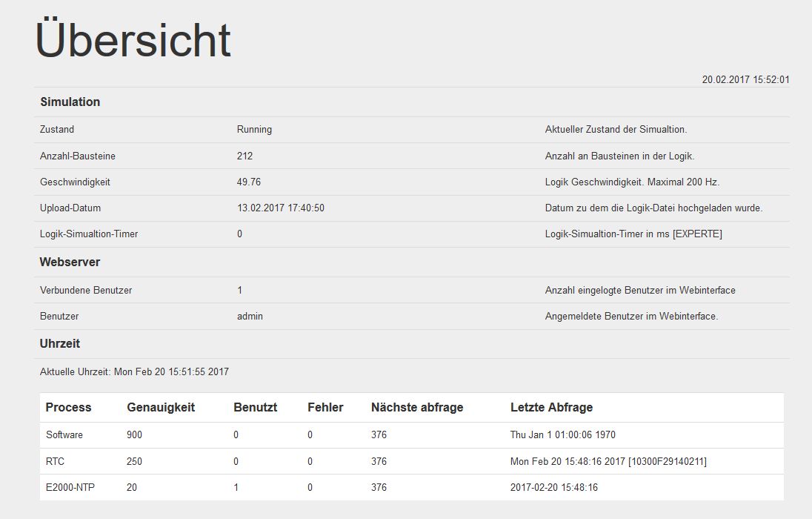812x519 pixels.
Task: Click the Process column header
Action: [68, 408]
